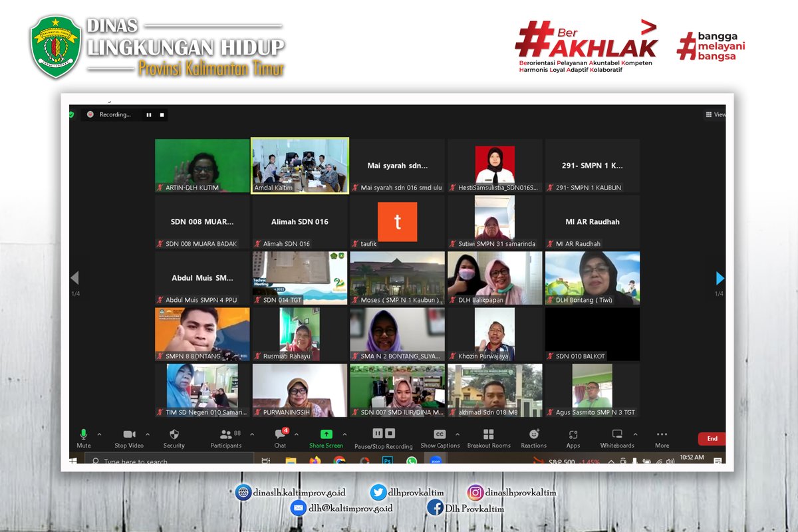Select the Rusmiati Rahayu video tile
Screen dimensions: 798x532
300,334
